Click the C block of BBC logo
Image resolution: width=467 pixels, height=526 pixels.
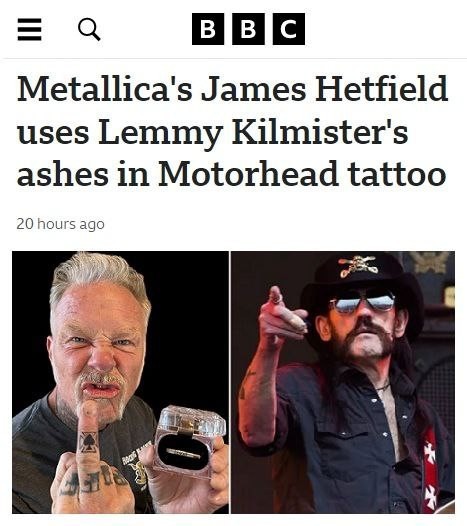(x=289, y=29)
